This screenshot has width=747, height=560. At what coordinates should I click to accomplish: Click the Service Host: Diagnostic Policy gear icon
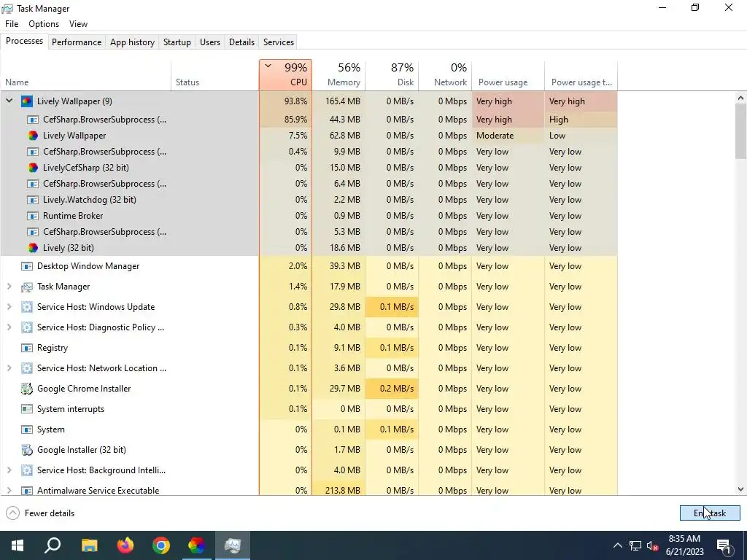tap(27, 327)
